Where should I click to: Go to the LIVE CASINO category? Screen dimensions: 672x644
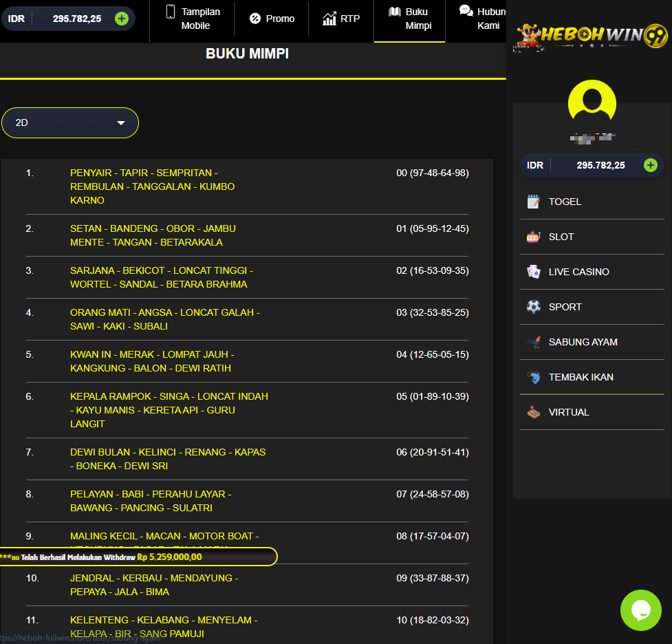(x=592, y=272)
